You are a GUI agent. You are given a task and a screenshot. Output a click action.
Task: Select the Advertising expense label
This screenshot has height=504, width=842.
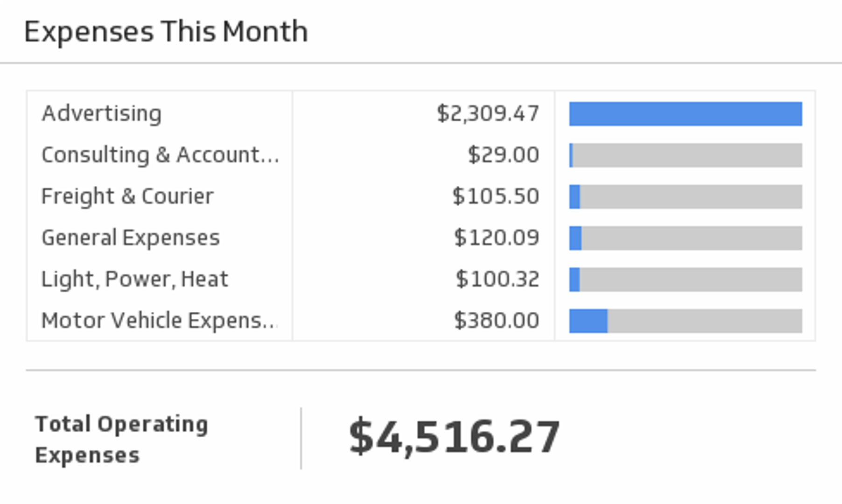[x=102, y=113]
